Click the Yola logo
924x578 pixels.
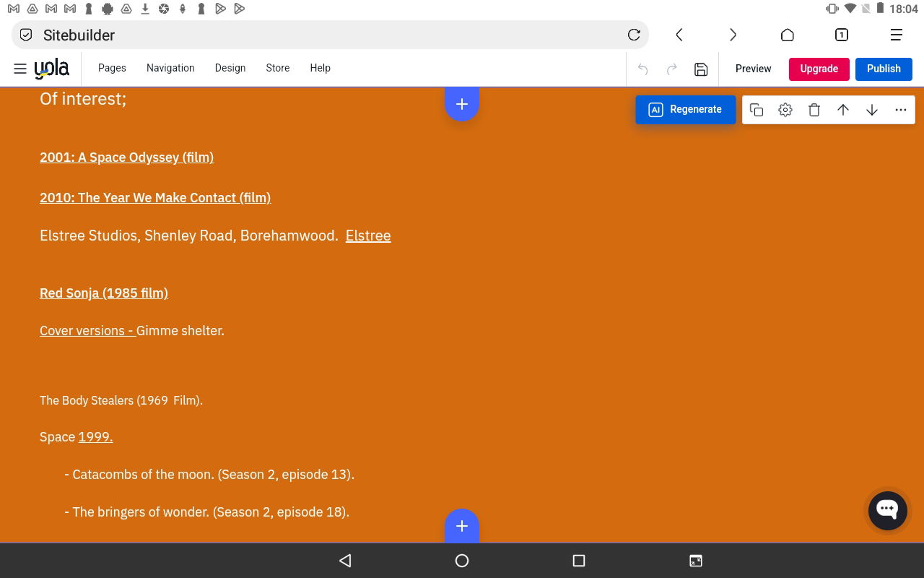tap(52, 68)
